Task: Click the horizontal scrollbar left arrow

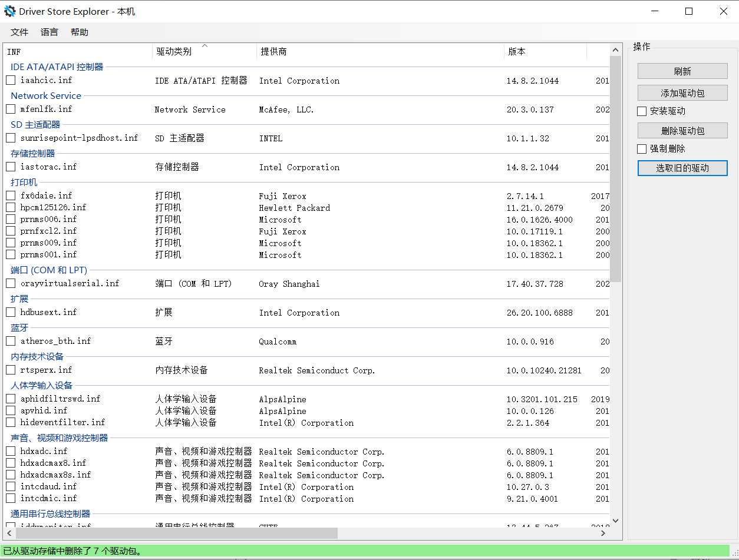Action: [9, 533]
